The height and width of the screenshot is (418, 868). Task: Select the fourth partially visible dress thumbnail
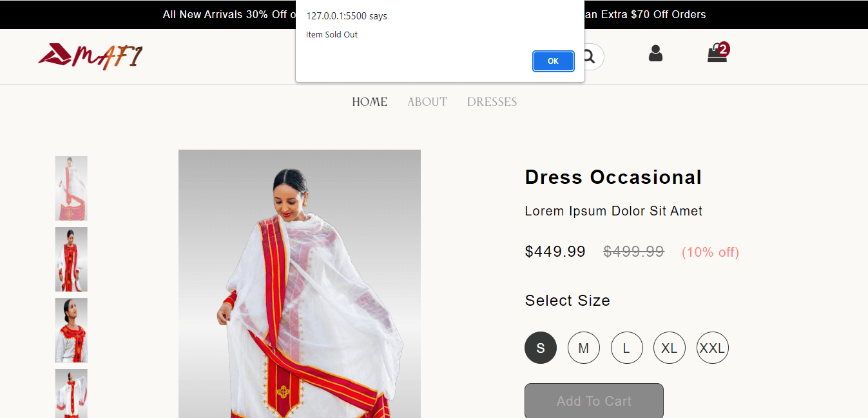[71, 393]
